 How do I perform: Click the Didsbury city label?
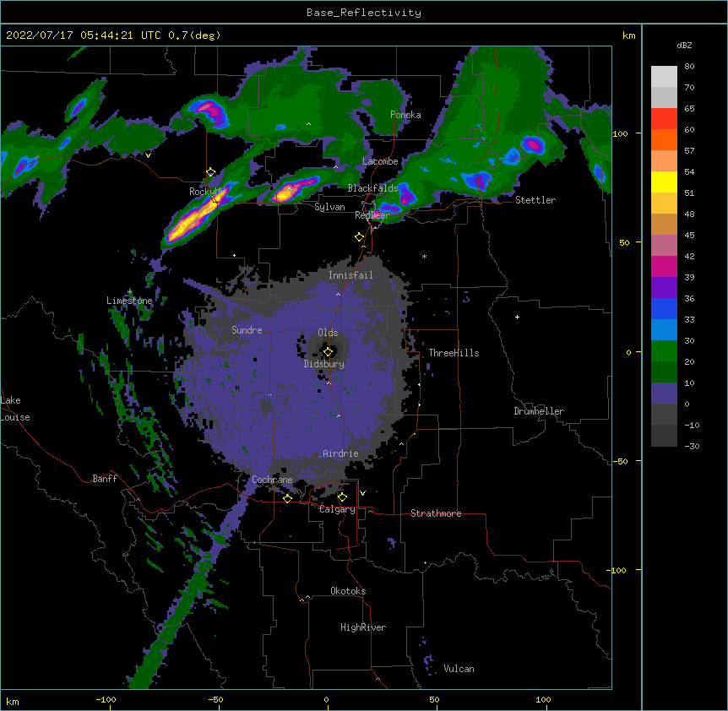click(x=324, y=364)
